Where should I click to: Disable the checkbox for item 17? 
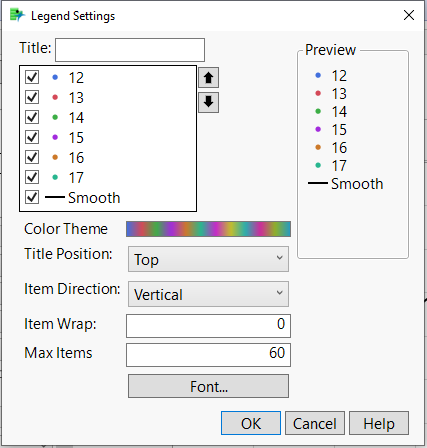32,177
